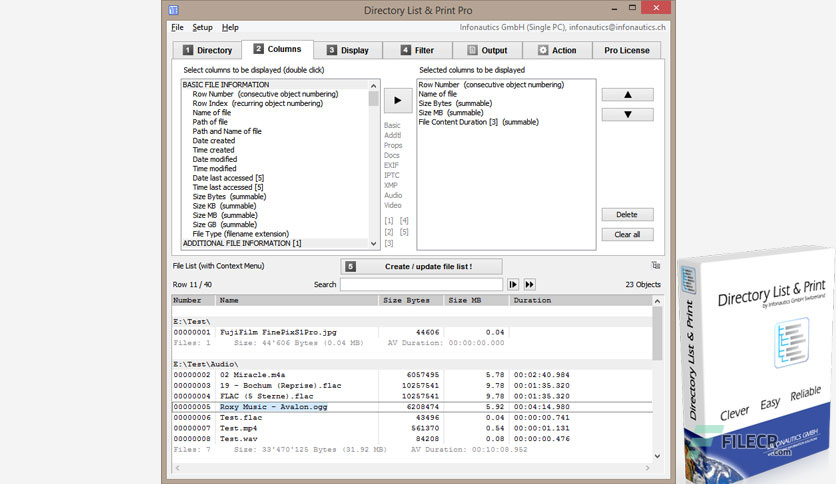
Task: Jump to the Props column group
Action: click(x=393, y=145)
